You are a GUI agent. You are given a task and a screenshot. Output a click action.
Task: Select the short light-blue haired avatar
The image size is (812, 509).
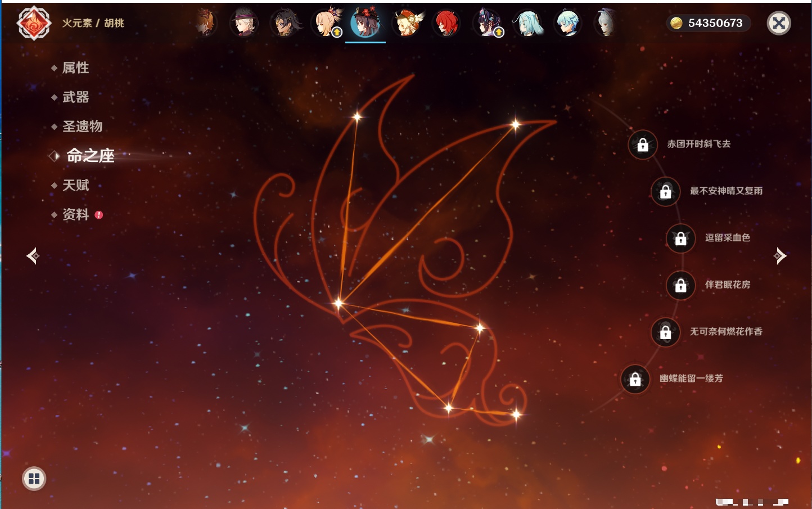tap(568, 23)
